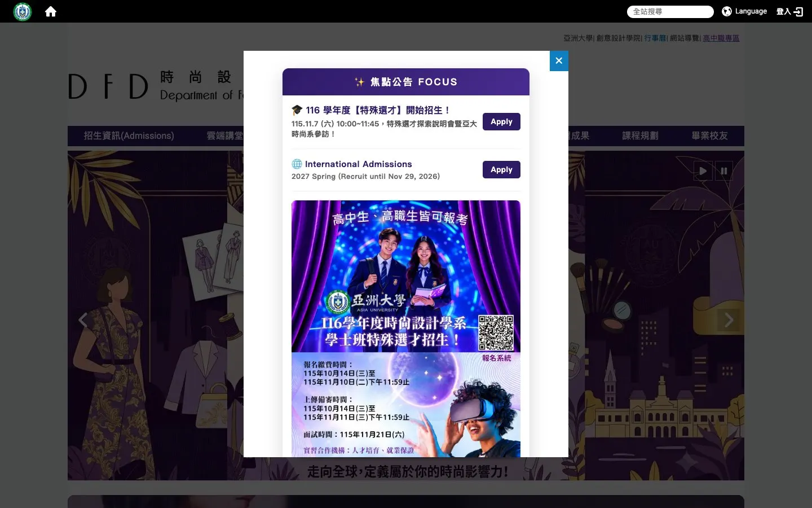Open the 雲端講堂 menu item

click(224, 135)
